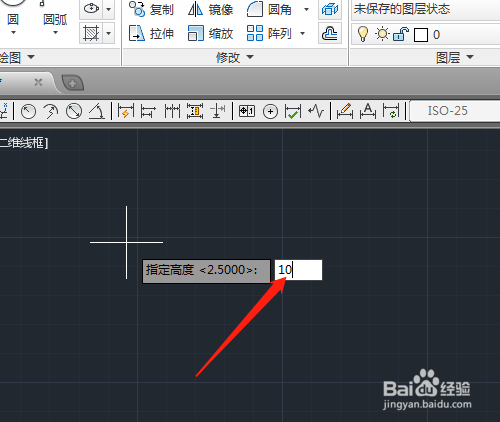Open a new drawing tab with plus button

pos(72,83)
